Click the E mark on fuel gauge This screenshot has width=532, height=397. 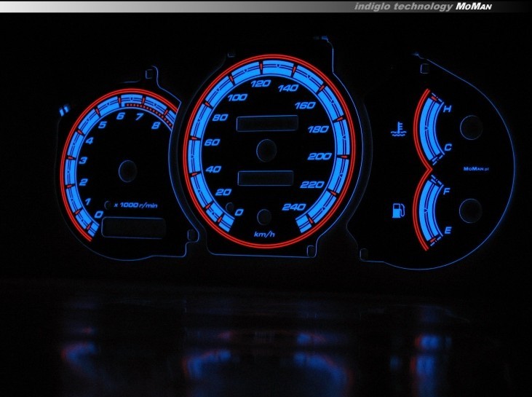(447, 230)
